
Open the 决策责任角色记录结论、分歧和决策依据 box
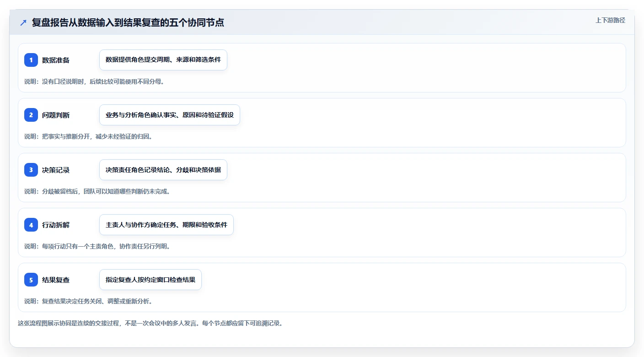[163, 170]
